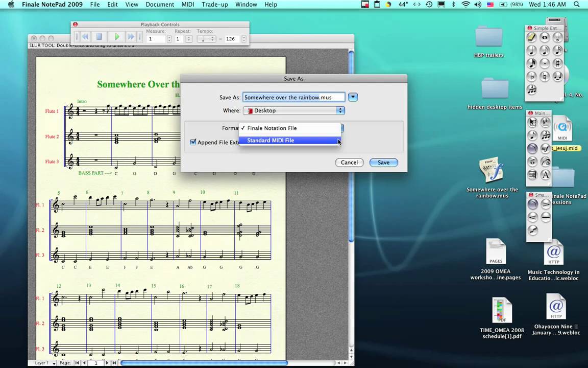Click the augmentation dot icon
Screen dimensions: 588x368
pyautogui.click(x=545, y=63)
